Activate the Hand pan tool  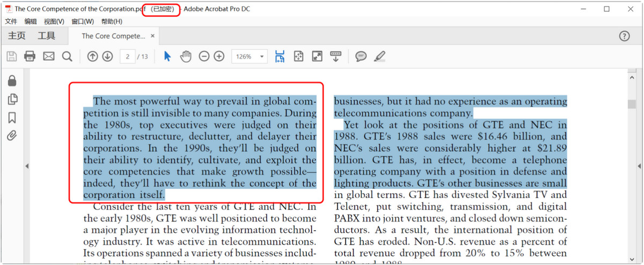pos(186,56)
